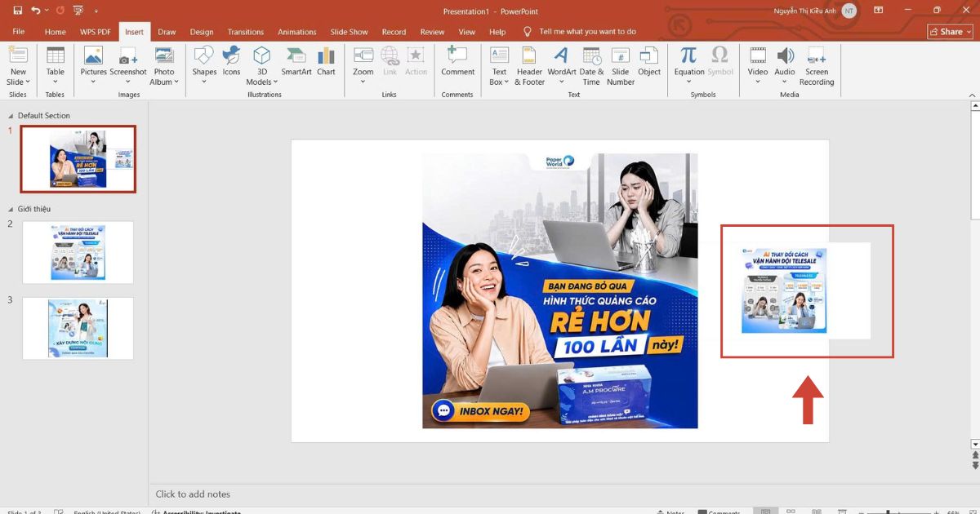Open Header & Footer settings
Image resolution: width=980 pixels, height=514 pixels.
point(529,65)
